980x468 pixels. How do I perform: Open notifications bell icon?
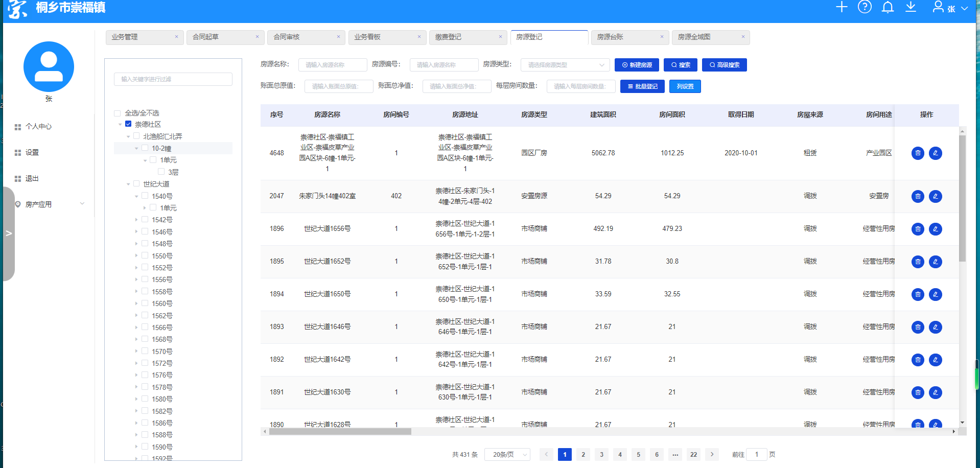click(x=888, y=7)
